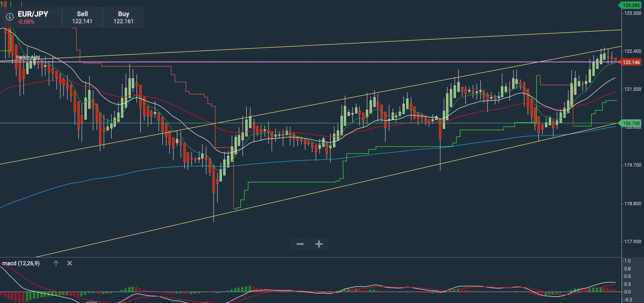The height and width of the screenshot is (303, 644).
Task: Click the 1.0 macd scale label
Action: 628,261
